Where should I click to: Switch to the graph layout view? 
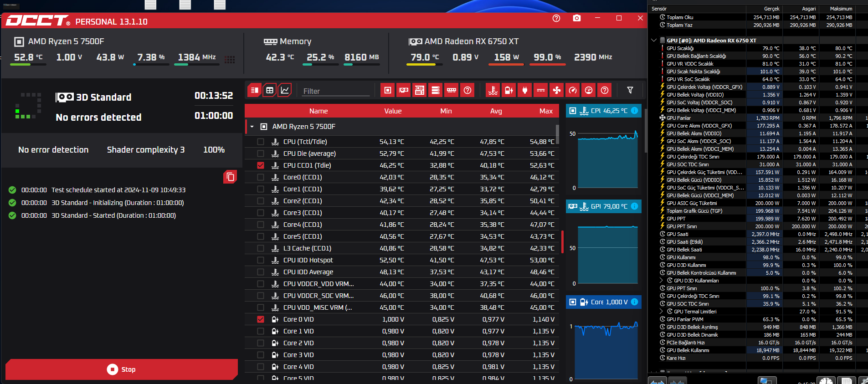point(285,90)
